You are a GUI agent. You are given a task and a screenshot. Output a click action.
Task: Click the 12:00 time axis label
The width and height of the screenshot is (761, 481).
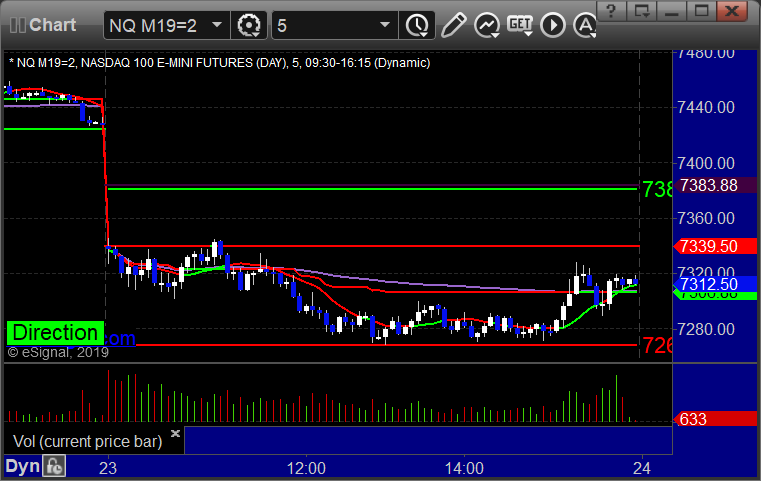[306, 468]
